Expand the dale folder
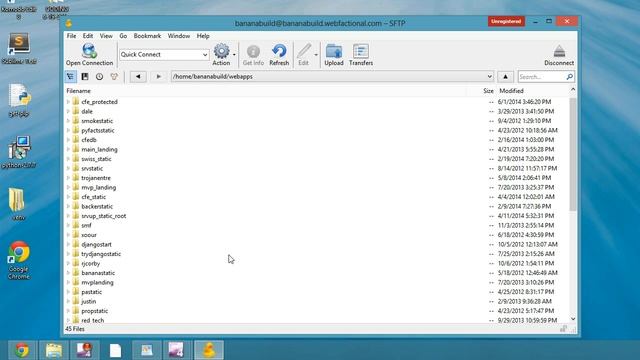 [x=69, y=111]
